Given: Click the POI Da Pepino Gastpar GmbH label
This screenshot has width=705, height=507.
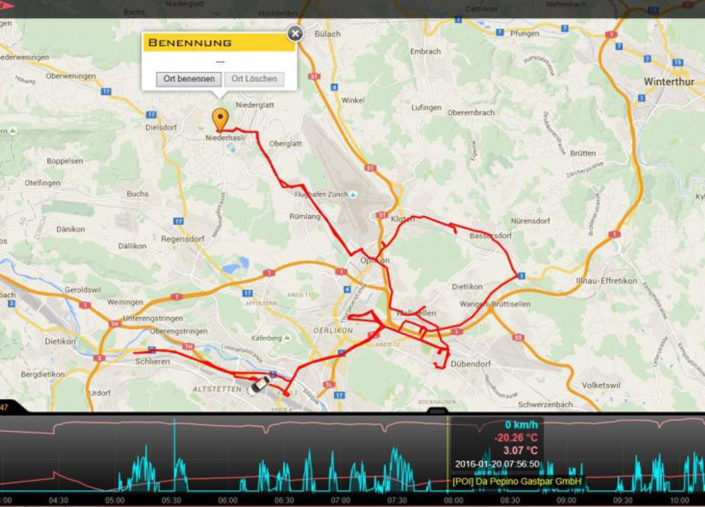Looking at the screenshot, I should point(517,481).
